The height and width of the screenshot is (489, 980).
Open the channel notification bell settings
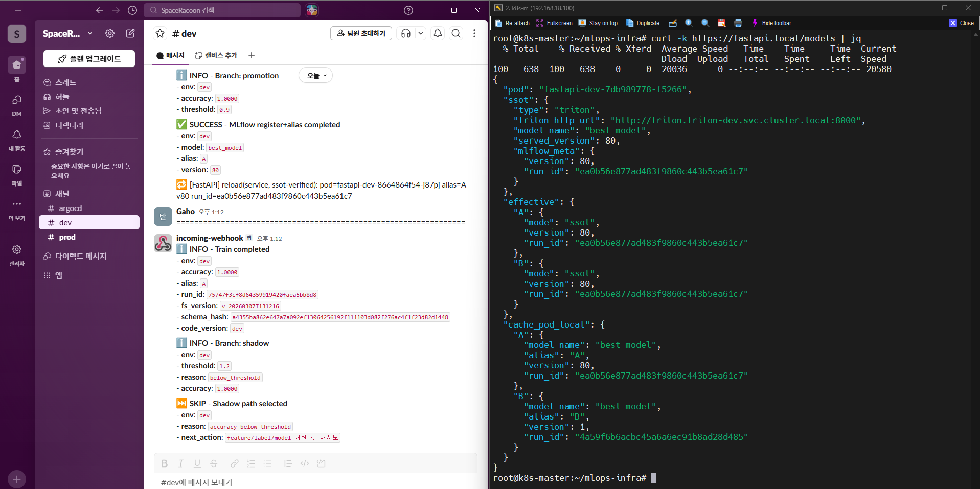coord(438,33)
